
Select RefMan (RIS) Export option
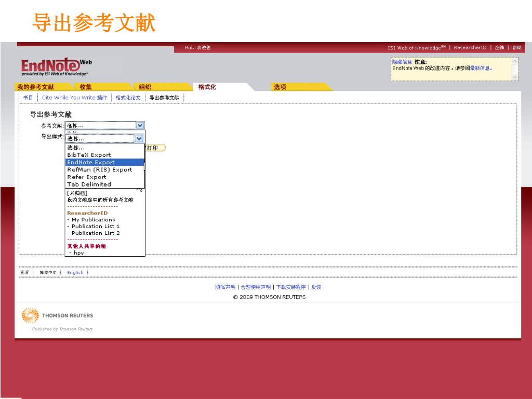[x=100, y=170]
